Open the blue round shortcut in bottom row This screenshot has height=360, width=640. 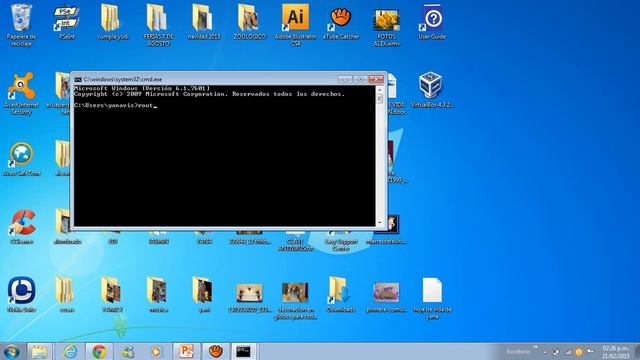[x=21, y=295]
